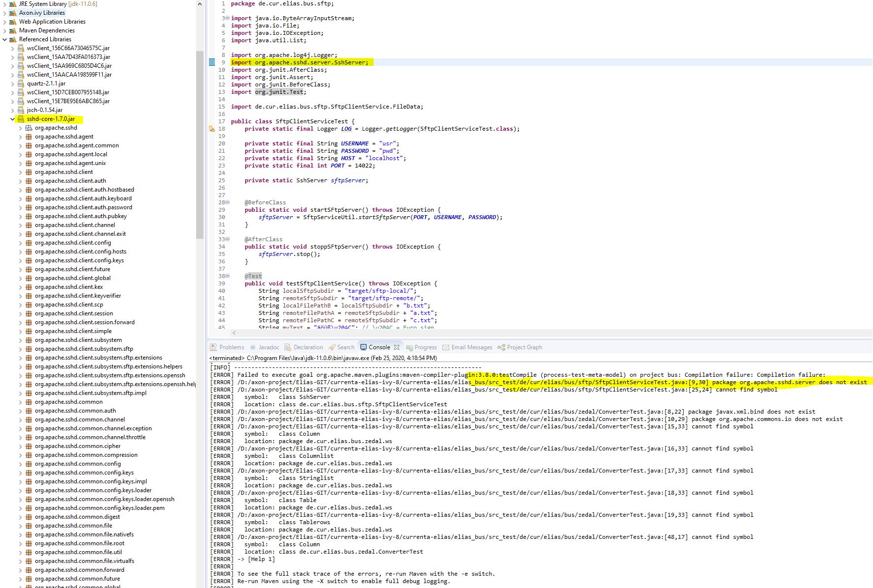Select org.apache.sshd.agent.unix package

[x=70, y=163]
